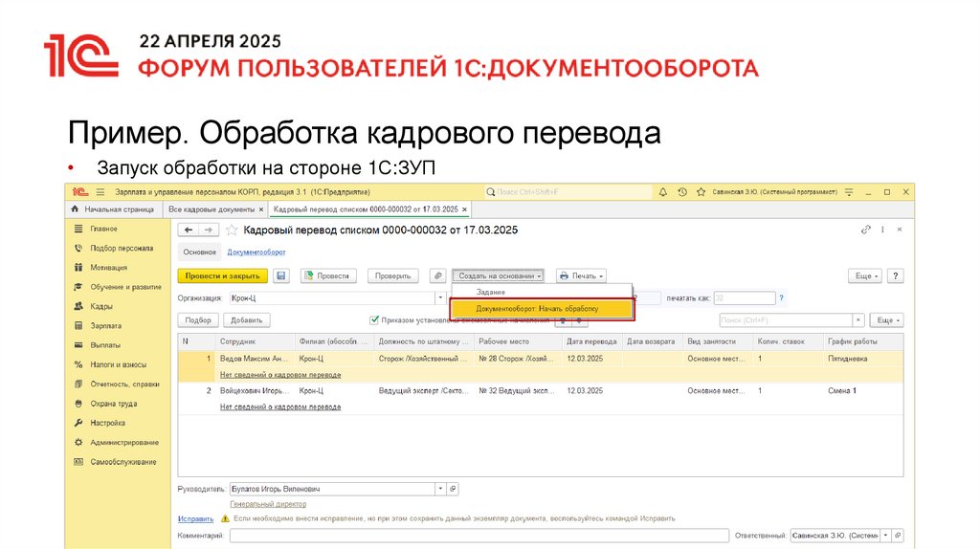Expand the Создать на основании dropdown
The image size is (980, 549).
[498, 275]
